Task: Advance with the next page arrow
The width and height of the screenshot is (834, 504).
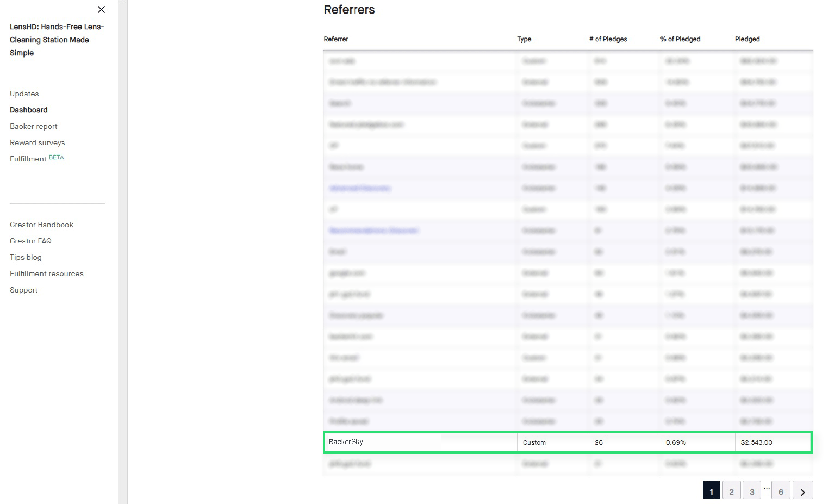Action: (803, 490)
